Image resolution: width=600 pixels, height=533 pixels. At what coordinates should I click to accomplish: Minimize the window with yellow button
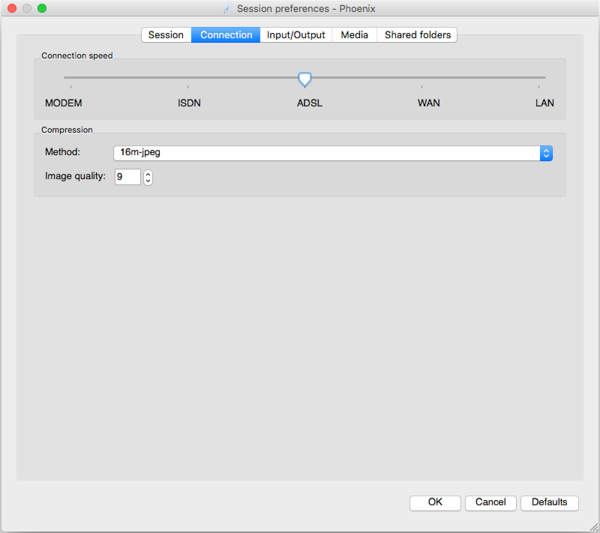click(27, 8)
